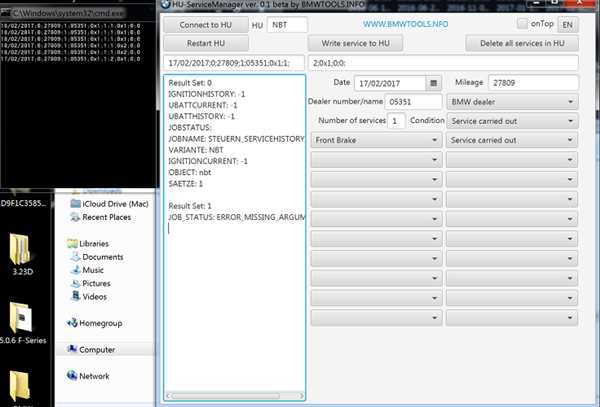Open the Music library in sidebar
The height and width of the screenshot is (407, 600).
(x=93, y=270)
